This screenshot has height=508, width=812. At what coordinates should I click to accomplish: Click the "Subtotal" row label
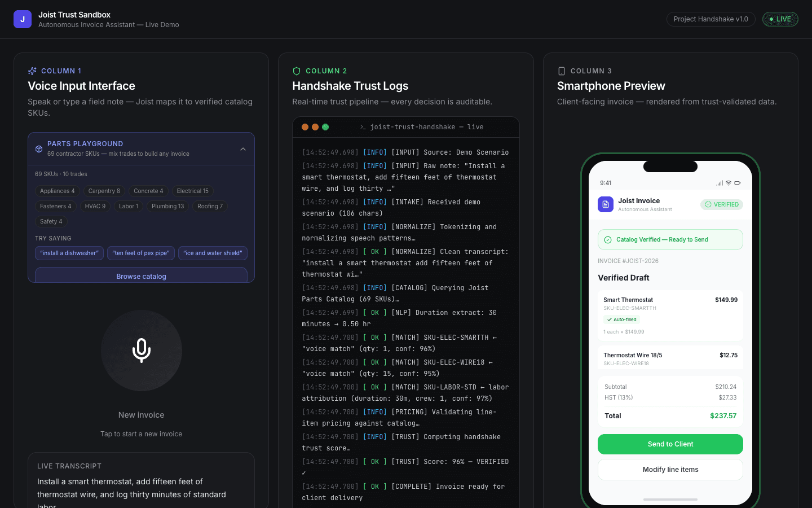616,387
